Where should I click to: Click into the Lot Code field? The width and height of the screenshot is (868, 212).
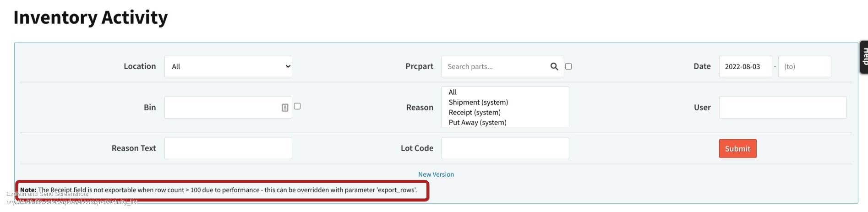tap(505, 148)
